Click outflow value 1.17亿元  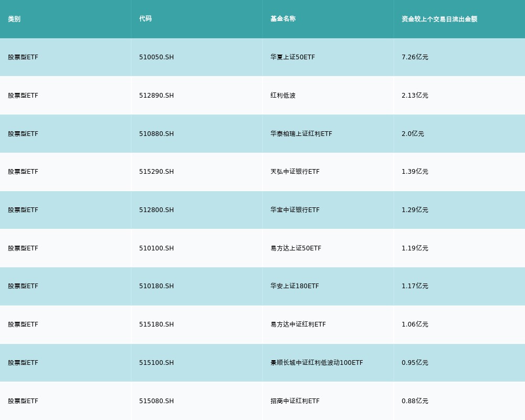(415, 286)
